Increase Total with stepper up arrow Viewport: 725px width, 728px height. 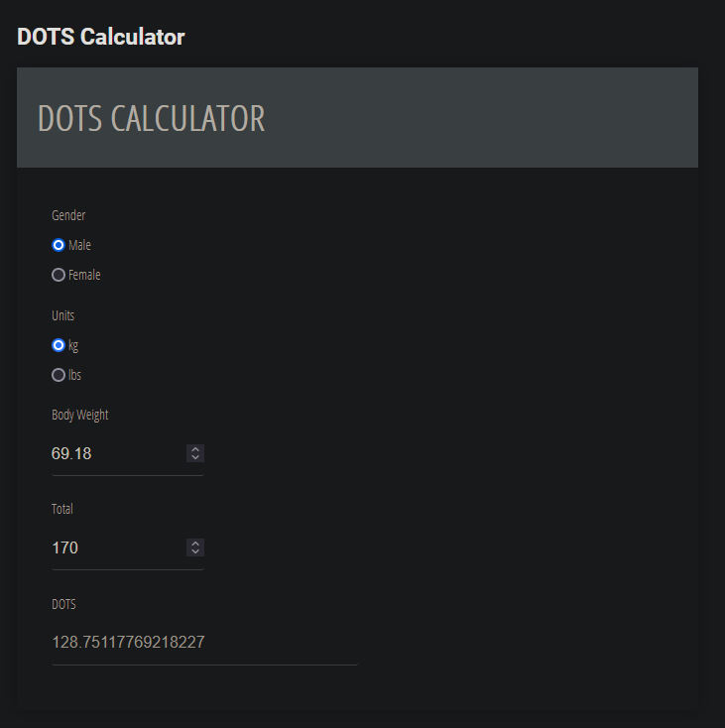point(195,544)
